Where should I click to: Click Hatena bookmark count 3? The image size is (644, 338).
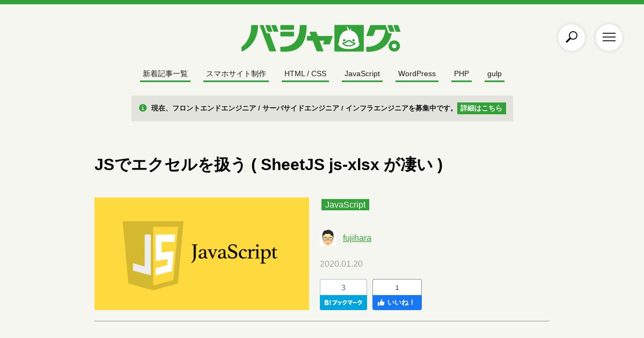[343, 287]
